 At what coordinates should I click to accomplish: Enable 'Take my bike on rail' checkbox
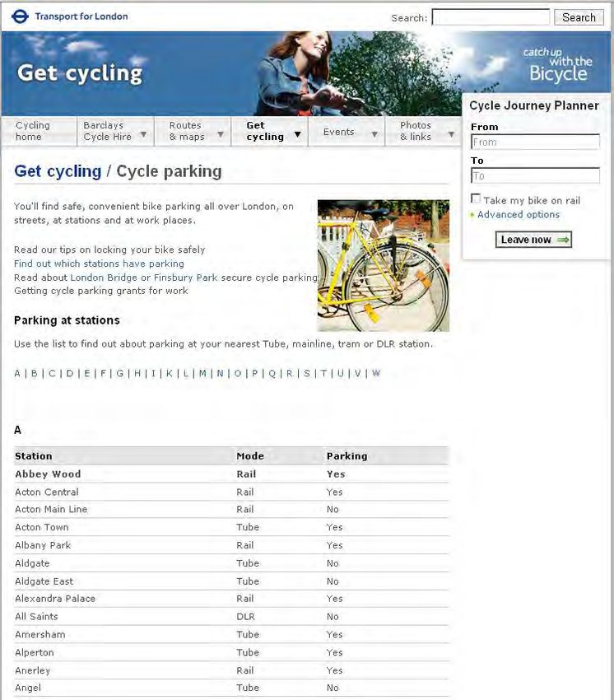pyautogui.click(x=476, y=199)
